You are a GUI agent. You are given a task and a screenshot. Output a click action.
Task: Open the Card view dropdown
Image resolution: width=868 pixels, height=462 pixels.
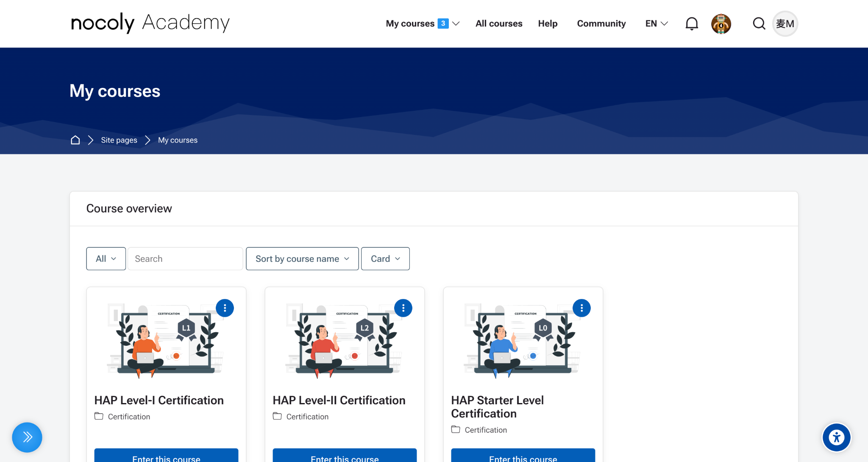click(385, 259)
